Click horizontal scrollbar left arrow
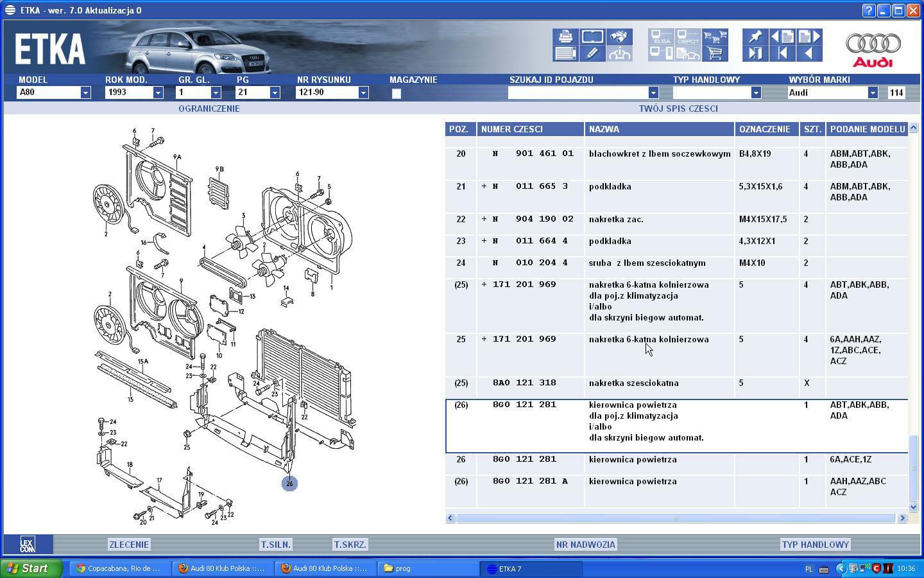Image resolution: width=924 pixels, height=578 pixels. [x=450, y=518]
